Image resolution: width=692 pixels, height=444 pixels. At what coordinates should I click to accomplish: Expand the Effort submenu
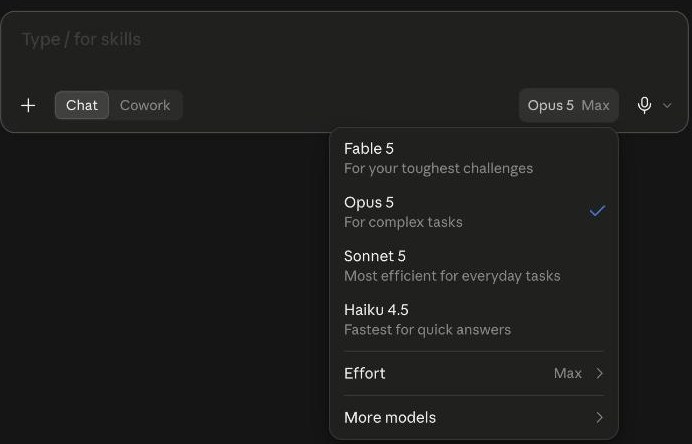(474, 373)
